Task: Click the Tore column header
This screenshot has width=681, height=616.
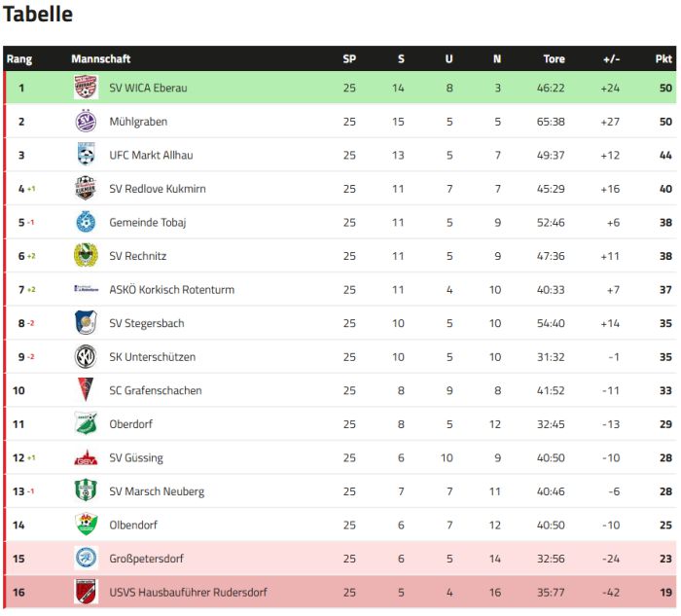Action: click(x=554, y=59)
